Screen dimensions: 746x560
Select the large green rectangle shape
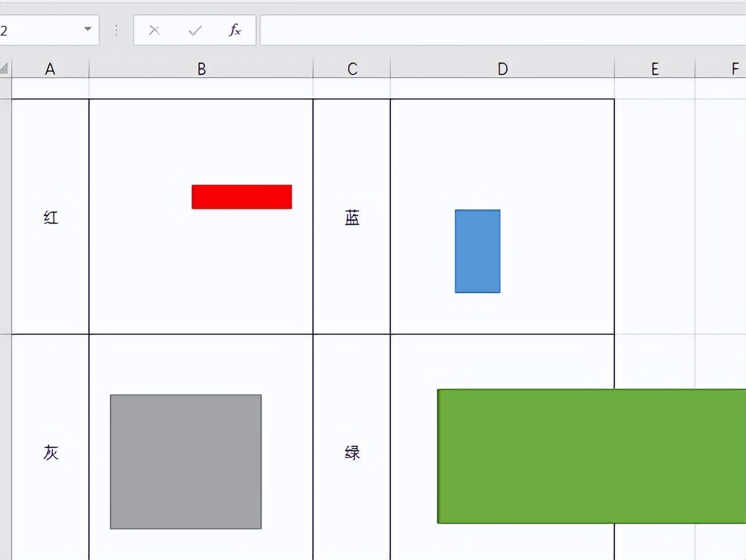(x=591, y=456)
